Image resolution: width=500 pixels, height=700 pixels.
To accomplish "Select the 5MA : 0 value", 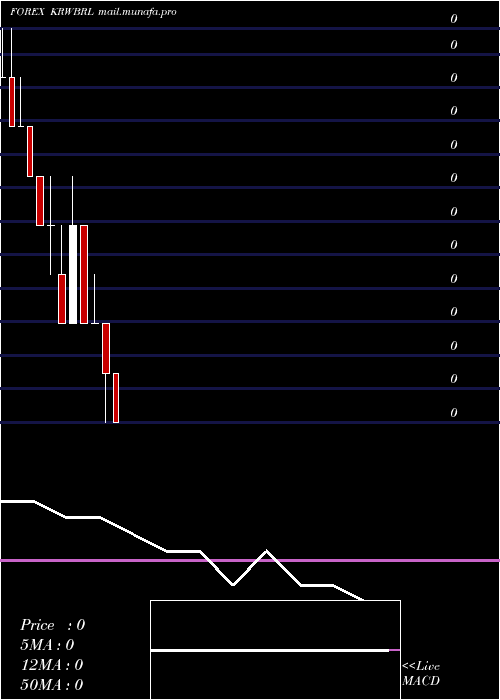I will coord(47,645).
